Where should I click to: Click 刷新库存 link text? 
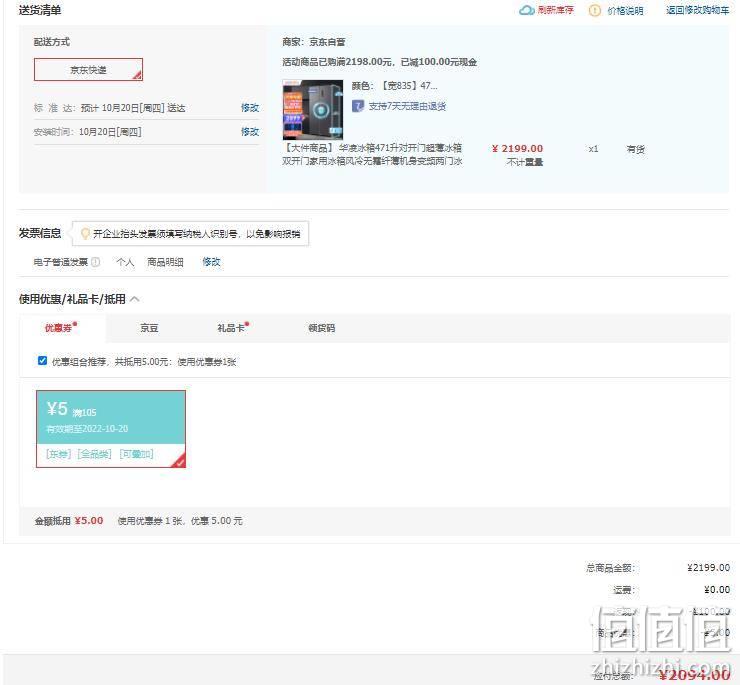(555, 10)
